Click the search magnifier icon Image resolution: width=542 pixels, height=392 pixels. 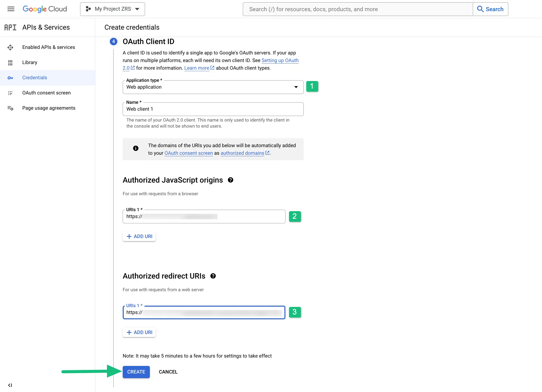pos(480,9)
